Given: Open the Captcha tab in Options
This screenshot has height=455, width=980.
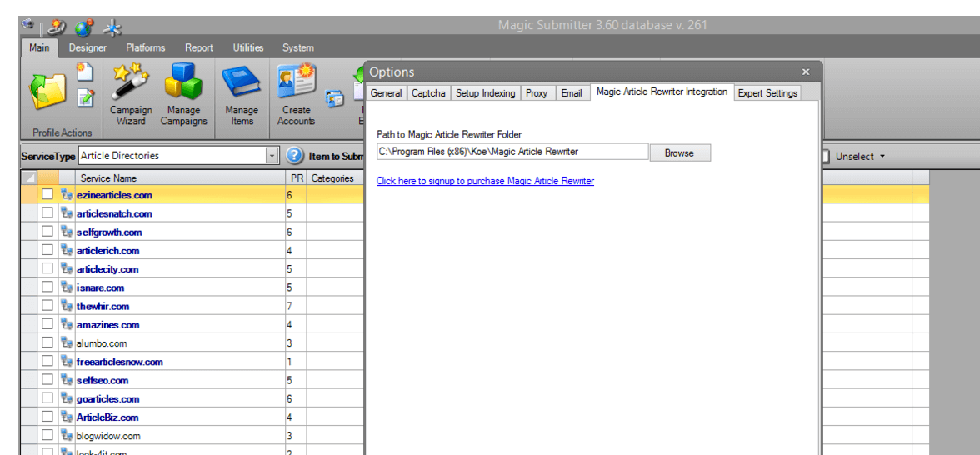Looking at the screenshot, I should pos(428,93).
